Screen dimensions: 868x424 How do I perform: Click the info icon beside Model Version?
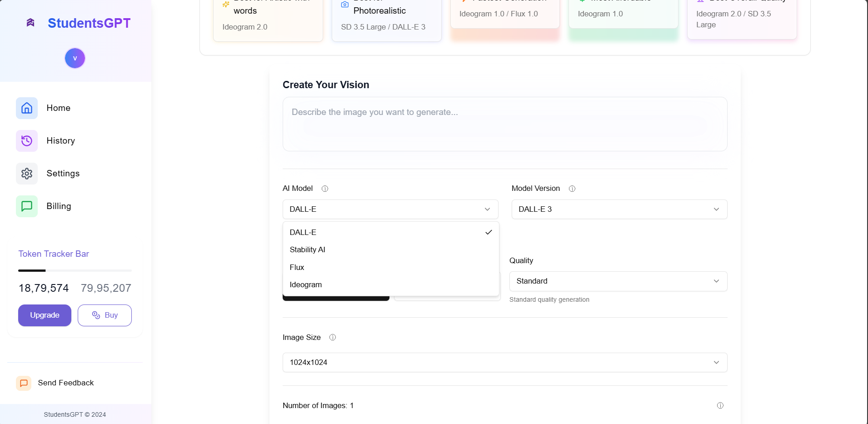click(572, 189)
